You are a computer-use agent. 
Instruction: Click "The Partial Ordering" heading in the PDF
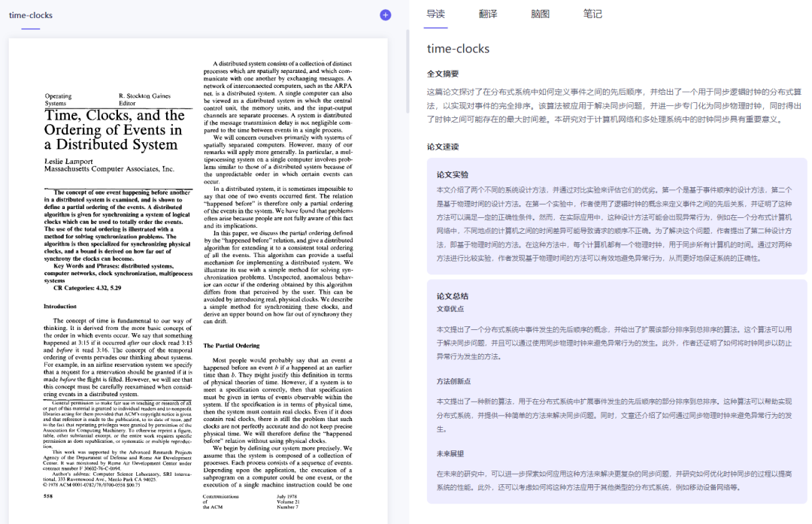(x=232, y=345)
